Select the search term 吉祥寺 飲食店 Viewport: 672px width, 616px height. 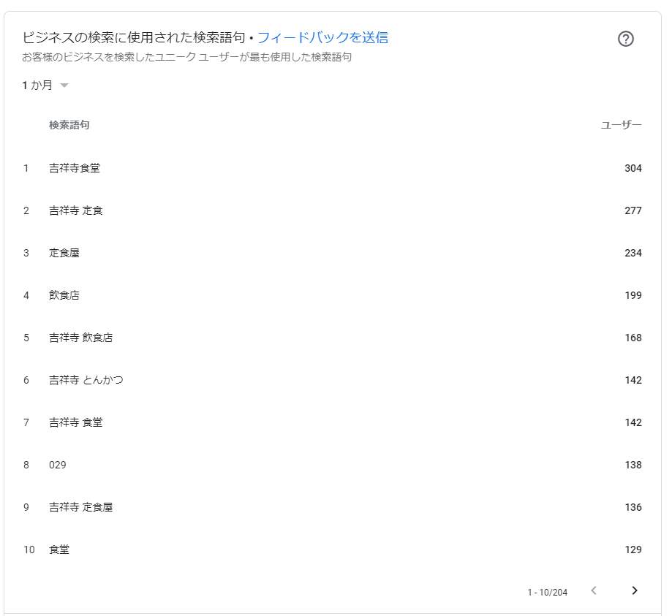pos(81,338)
